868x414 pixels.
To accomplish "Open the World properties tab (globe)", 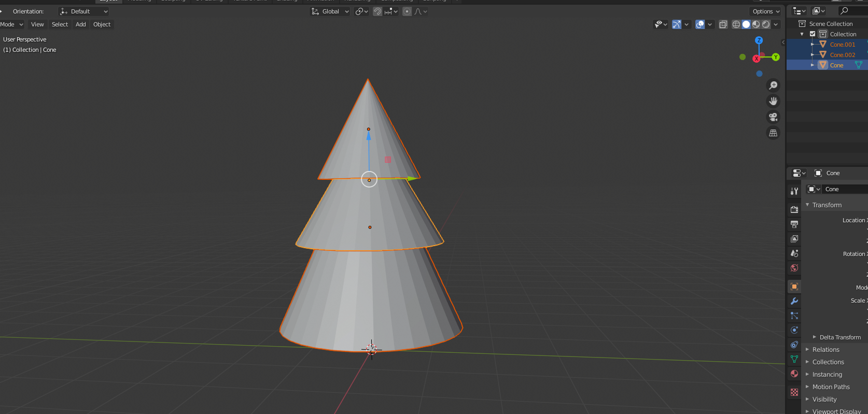I will pyautogui.click(x=794, y=268).
